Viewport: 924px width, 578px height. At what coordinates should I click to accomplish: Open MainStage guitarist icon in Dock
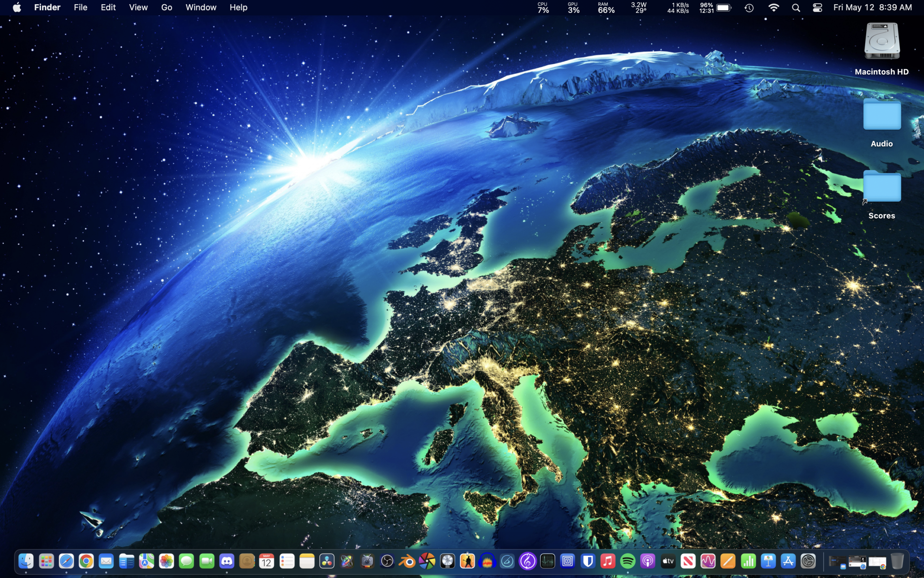[468, 561]
